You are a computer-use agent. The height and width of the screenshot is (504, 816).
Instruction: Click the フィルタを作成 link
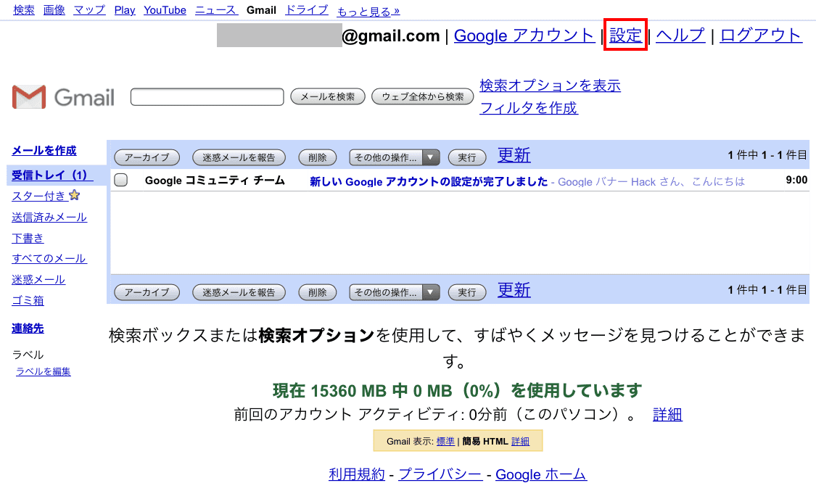pyautogui.click(x=529, y=107)
